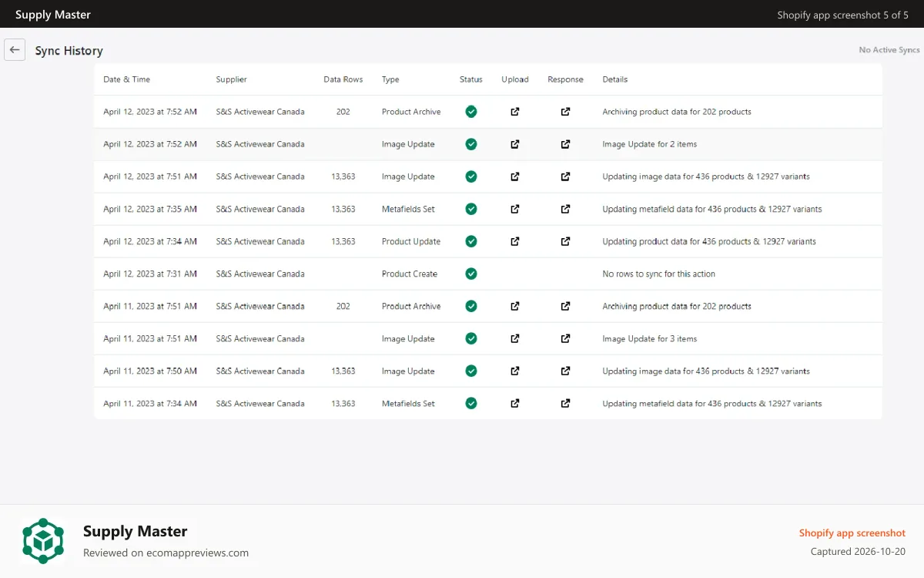Image resolution: width=924 pixels, height=578 pixels.
Task: Click 'Supply Master' in the top black bar
Action: (x=53, y=15)
